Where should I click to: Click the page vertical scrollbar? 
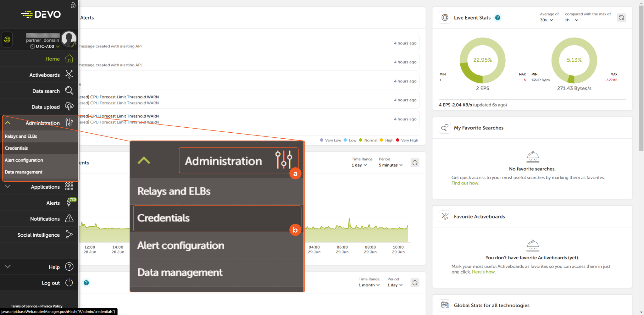coord(641,79)
